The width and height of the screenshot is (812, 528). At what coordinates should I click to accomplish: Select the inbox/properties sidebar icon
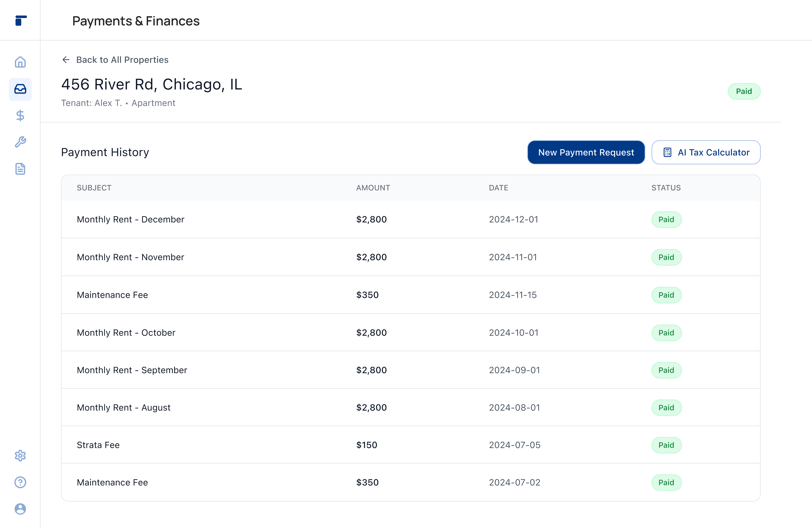20,89
